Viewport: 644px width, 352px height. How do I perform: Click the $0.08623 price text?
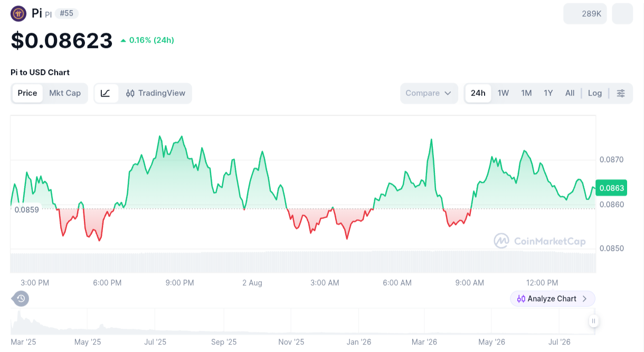62,41
